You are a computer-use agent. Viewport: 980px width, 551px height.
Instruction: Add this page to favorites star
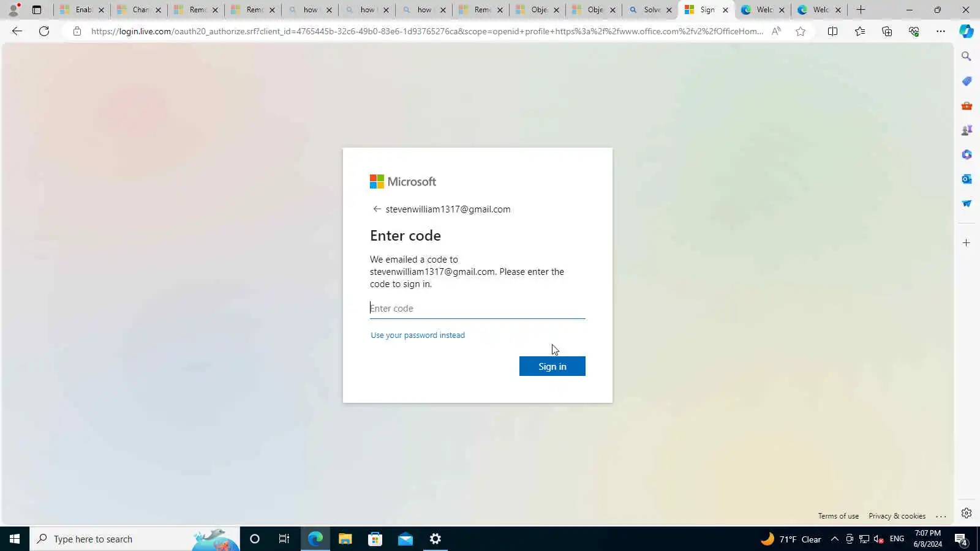(801, 31)
